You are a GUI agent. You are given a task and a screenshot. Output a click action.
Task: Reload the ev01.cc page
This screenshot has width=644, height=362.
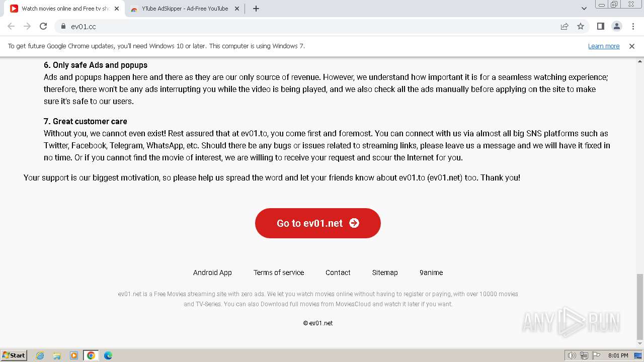pyautogui.click(x=43, y=27)
